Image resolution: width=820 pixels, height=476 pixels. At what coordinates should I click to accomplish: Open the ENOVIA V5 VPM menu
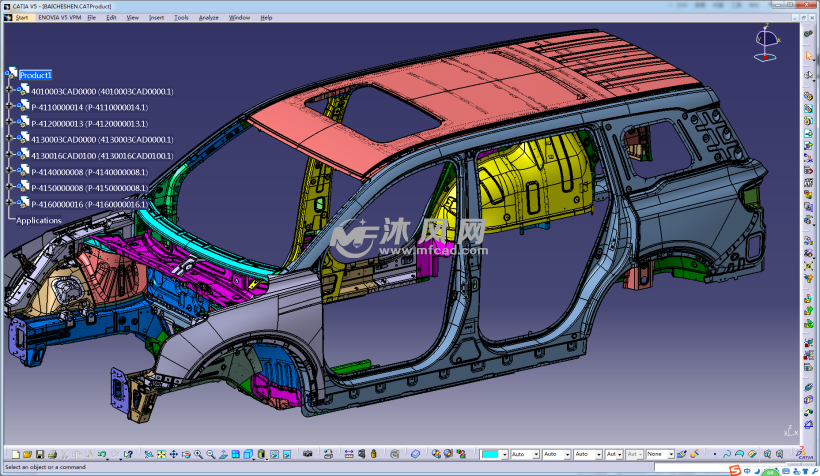60,17
